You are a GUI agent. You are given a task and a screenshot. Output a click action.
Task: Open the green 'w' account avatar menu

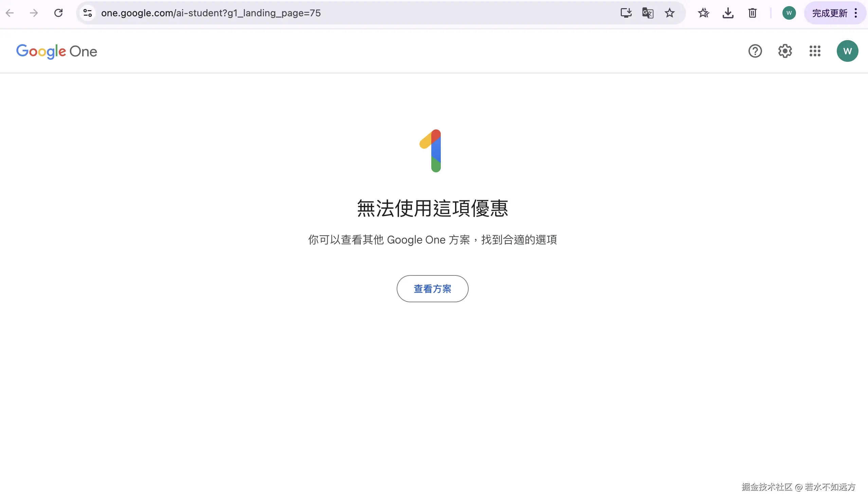pyautogui.click(x=848, y=51)
